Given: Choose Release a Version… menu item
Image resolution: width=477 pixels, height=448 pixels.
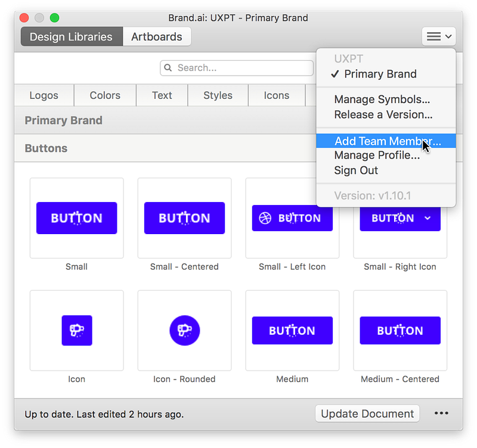Looking at the screenshot, I should (x=386, y=114).
